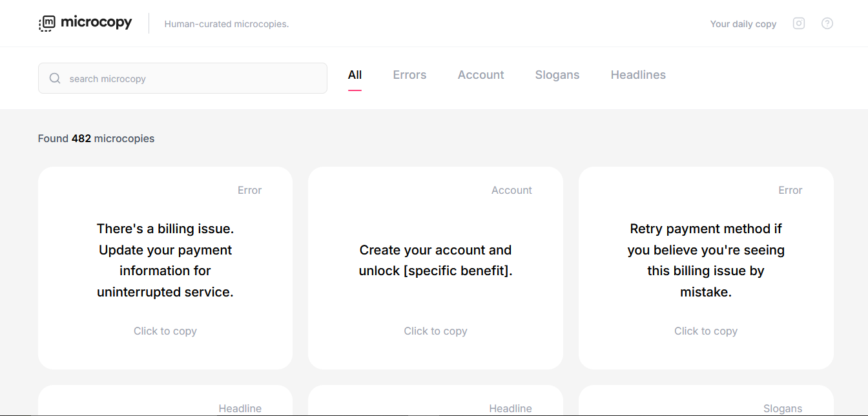Open the 'Your daily copy' link
Screen dimensions: 868x416
(743, 24)
